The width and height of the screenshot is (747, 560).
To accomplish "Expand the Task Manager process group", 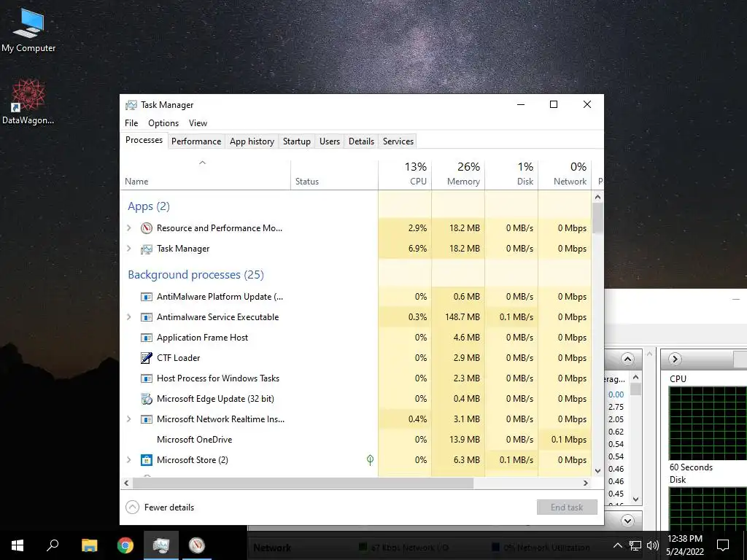I will click(x=128, y=249).
